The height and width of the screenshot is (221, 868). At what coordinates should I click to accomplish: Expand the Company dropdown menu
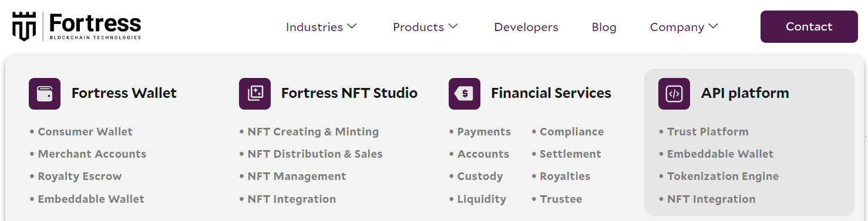(684, 27)
